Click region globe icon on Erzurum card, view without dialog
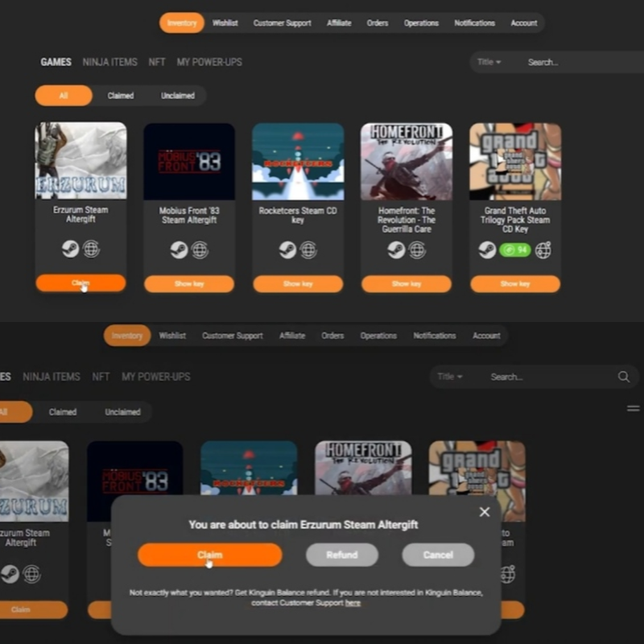Image resolution: width=644 pixels, height=644 pixels. [91, 249]
